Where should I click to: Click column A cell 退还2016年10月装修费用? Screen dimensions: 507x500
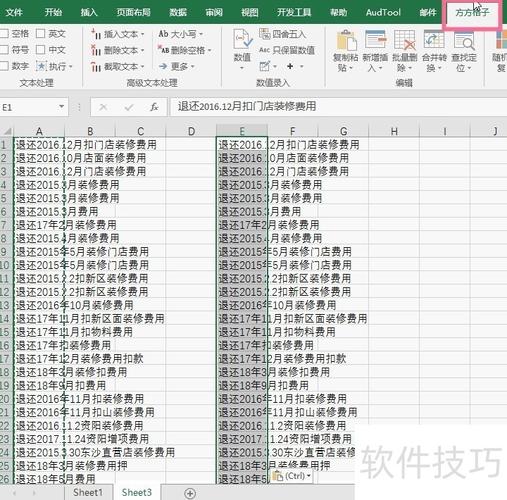tap(39, 305)
